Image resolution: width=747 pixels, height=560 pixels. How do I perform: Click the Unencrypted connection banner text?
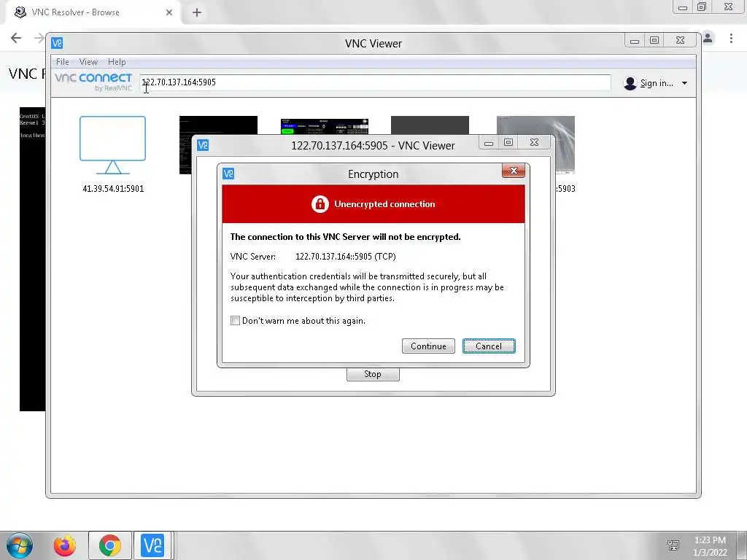[x=384, y=204]
